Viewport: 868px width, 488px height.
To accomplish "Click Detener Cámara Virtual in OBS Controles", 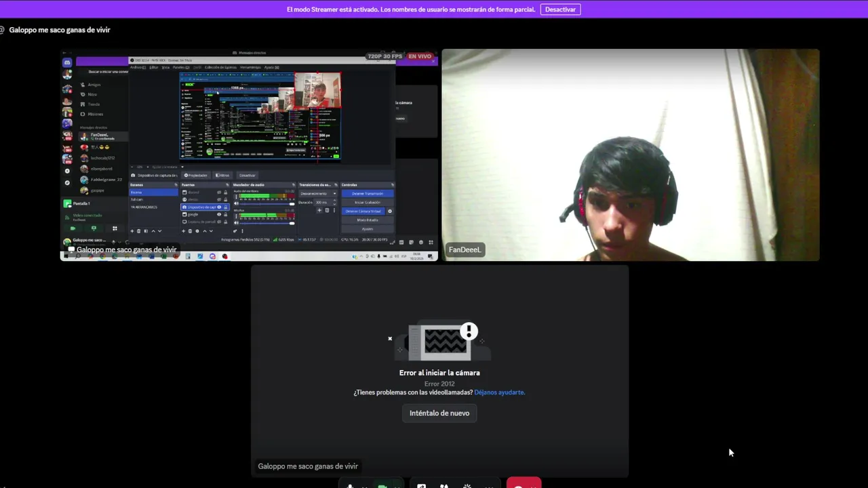I will [x=363, y=211].
